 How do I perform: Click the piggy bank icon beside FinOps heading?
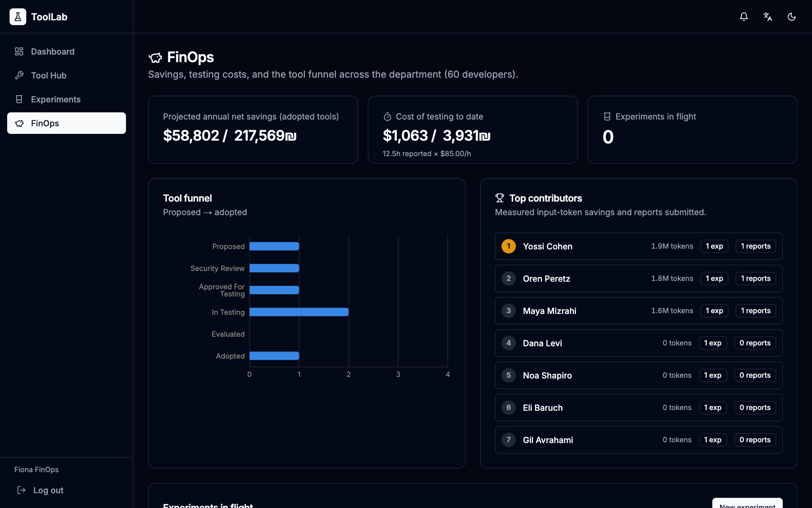pos(155,57)
